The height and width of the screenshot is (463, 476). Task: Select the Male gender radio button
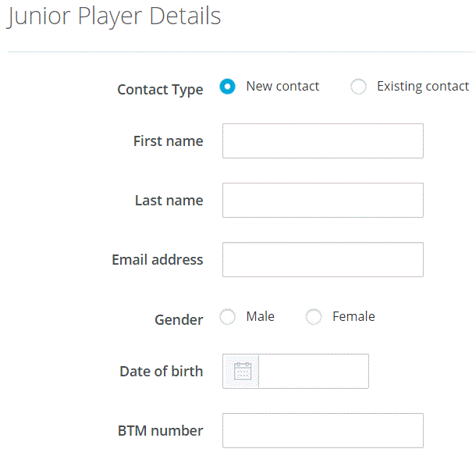[228, 317]
